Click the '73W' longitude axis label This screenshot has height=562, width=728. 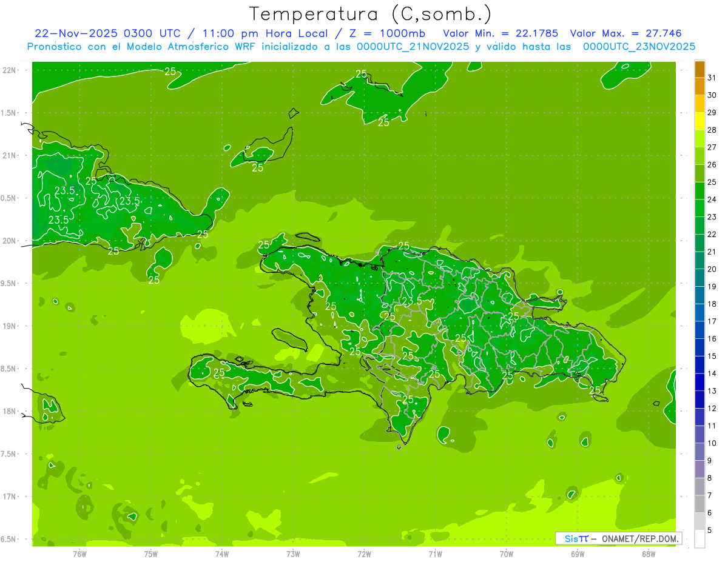(293, 554)
